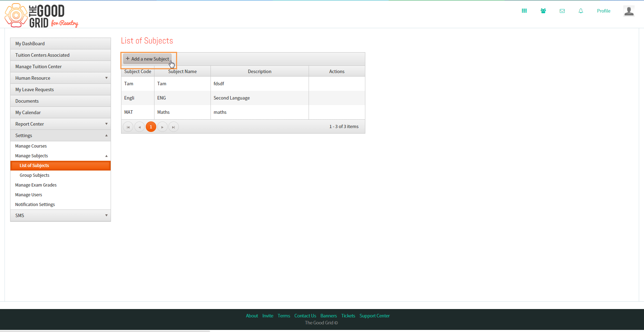This screenshot has width=644, height=332.
Task: Click the 'ENG' subject name cell
Action: [182, 98]
